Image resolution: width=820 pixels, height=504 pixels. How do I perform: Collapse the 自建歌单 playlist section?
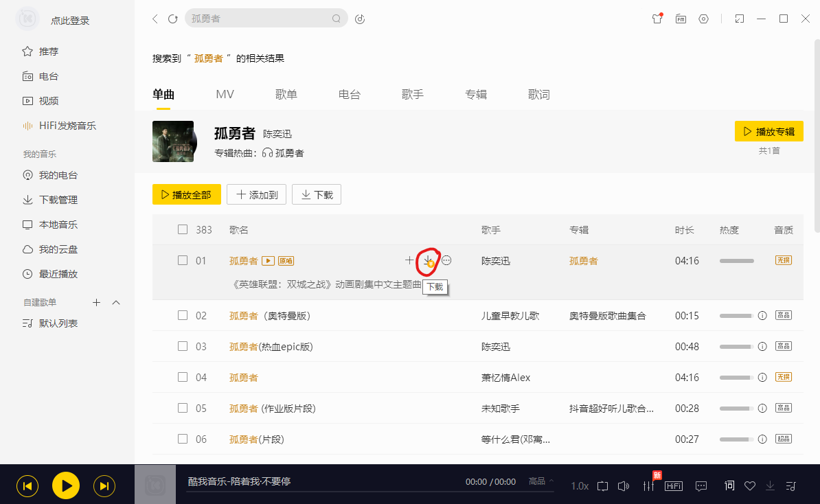coord(116,303)
